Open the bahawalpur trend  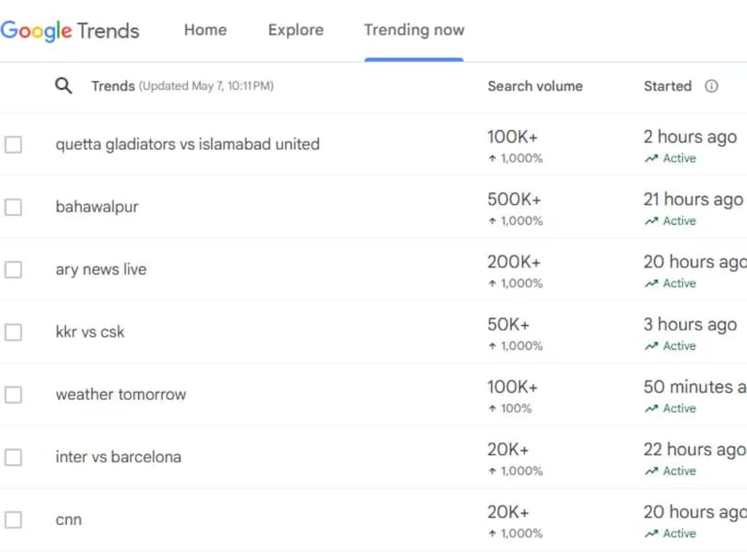tap(97, 207)
